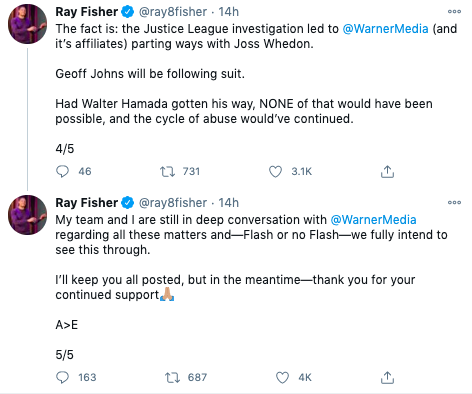Open the 14h timestamp of the first tweet
The height and width of the screenshot is (394, 472).
(x=229, y=12)
